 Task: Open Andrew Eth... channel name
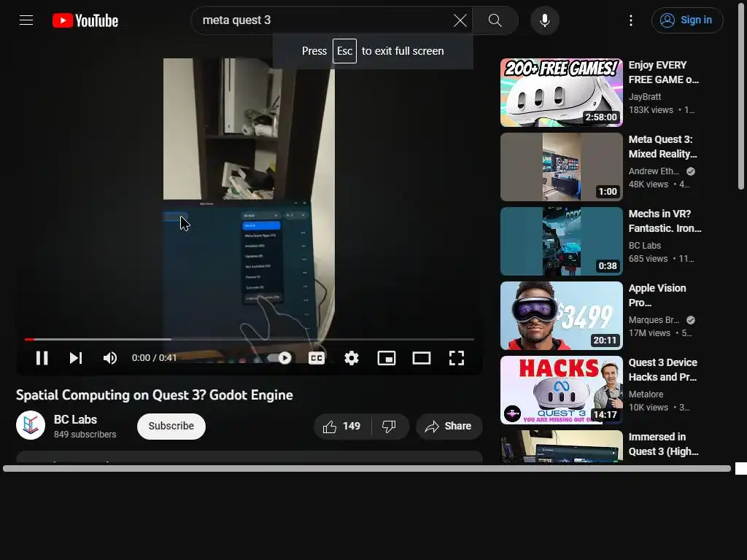click(654, 171)
